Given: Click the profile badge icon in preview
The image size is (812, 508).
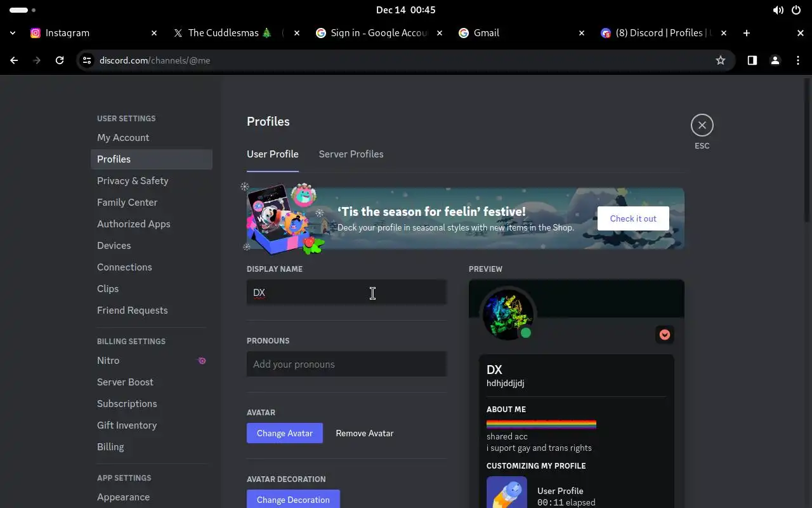Looking at the screenshot, I should point(664,335).
